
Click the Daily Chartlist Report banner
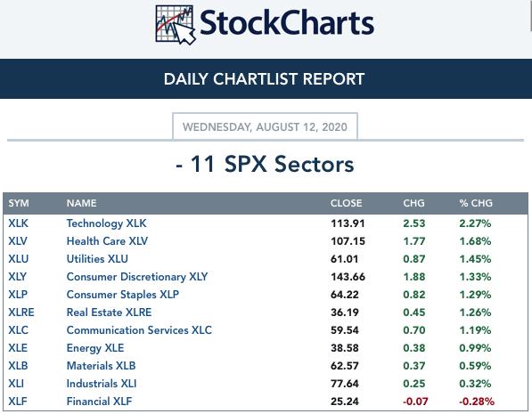[266, 79]
